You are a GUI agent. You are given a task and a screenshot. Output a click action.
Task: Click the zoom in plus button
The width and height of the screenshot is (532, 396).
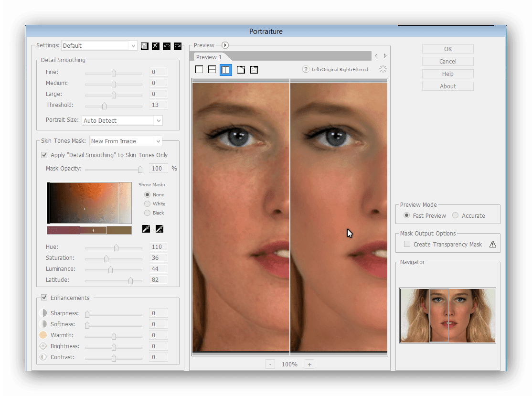pyautogui.click(x=309, y=364)
